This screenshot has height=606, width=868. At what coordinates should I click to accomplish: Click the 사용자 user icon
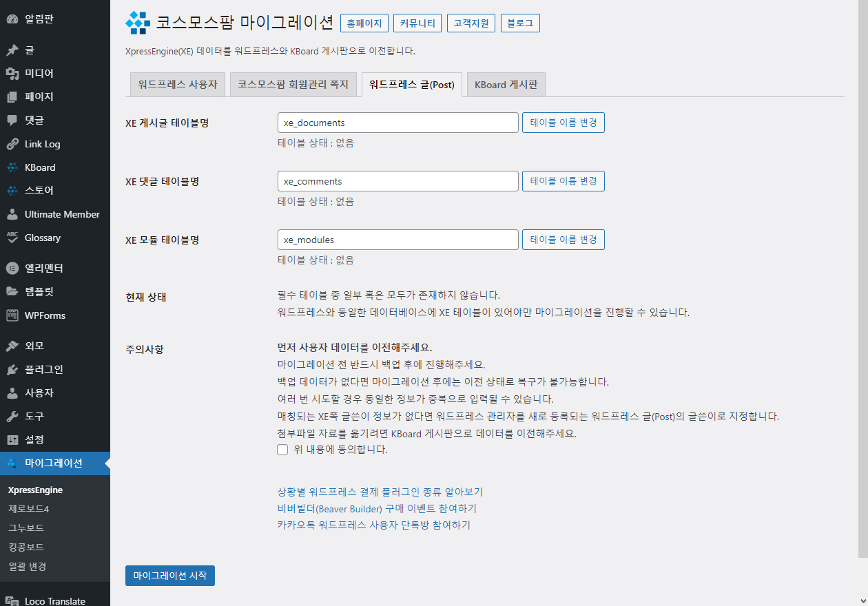point(12,393)
